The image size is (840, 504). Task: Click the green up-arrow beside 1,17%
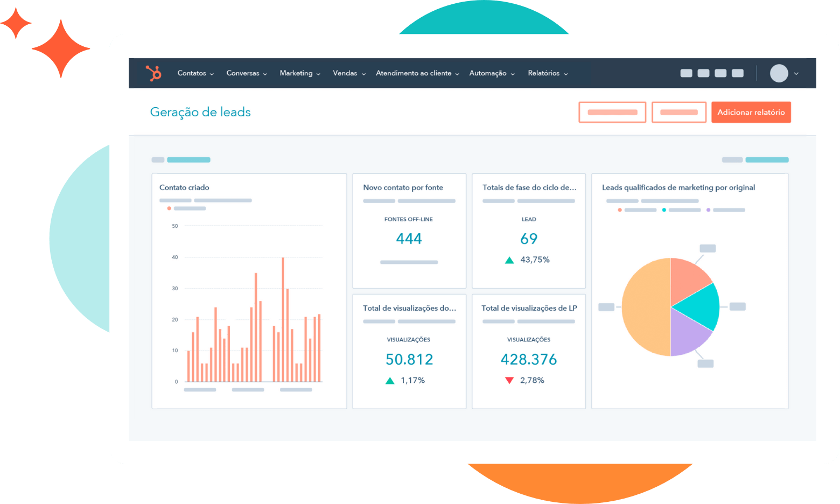(x=390, y=380)
